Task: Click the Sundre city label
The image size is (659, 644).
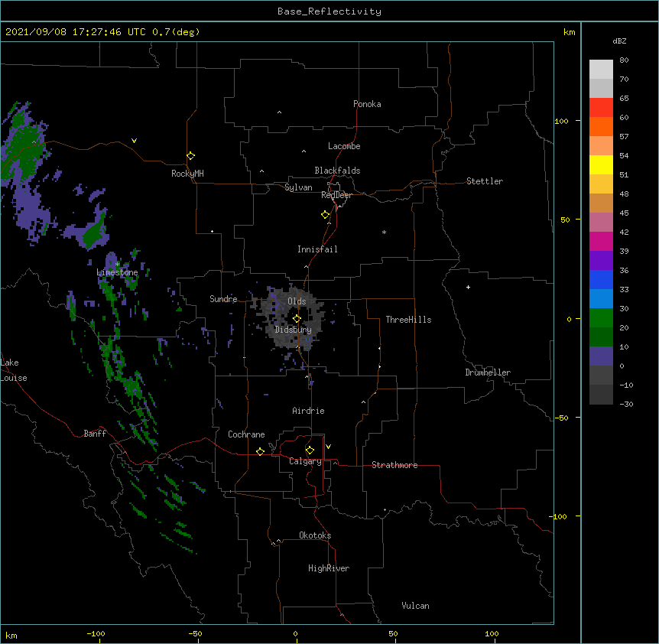Action: 223,299
